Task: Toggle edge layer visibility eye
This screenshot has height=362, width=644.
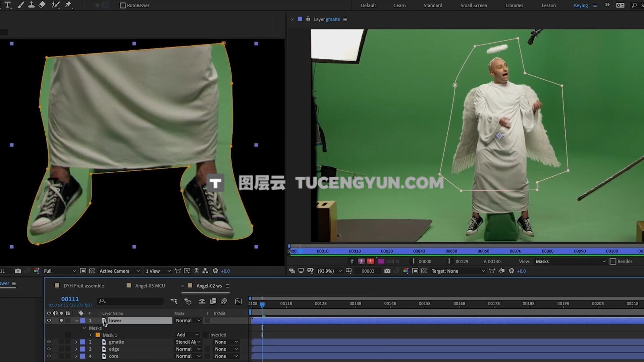Action: pyautogui.click(x=49, y=349)
